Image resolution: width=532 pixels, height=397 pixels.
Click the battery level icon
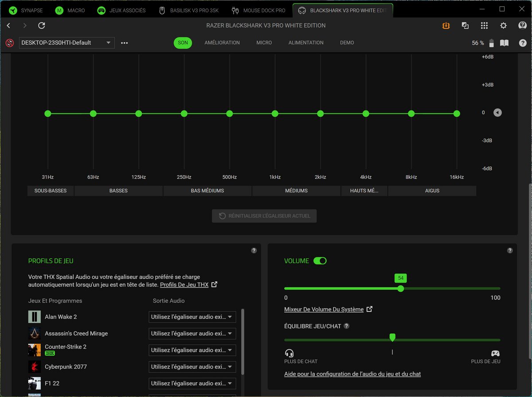[x=491, y=43]
